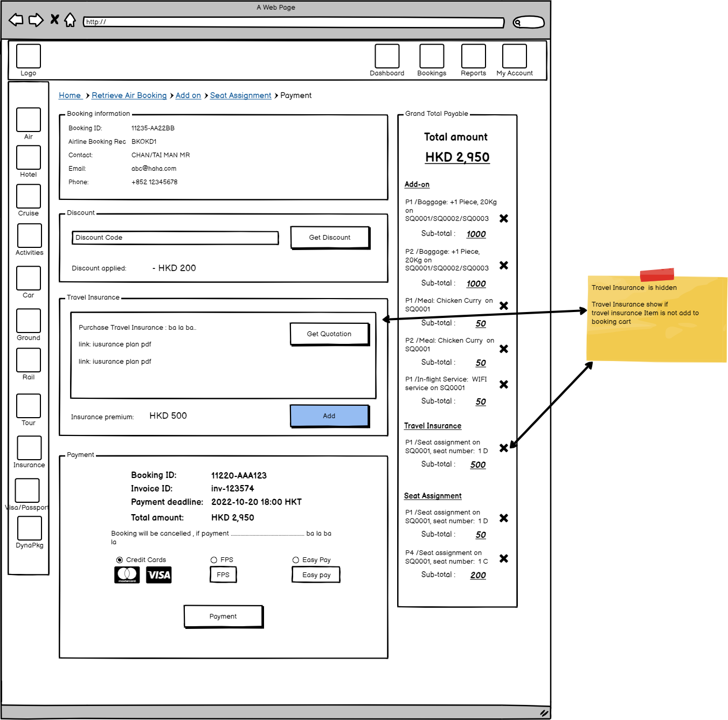Choose the FPS payment radio option
Image resolution: width=728 pixels, height=720 pixels.
pyautogui.click(x=214, y=560)
